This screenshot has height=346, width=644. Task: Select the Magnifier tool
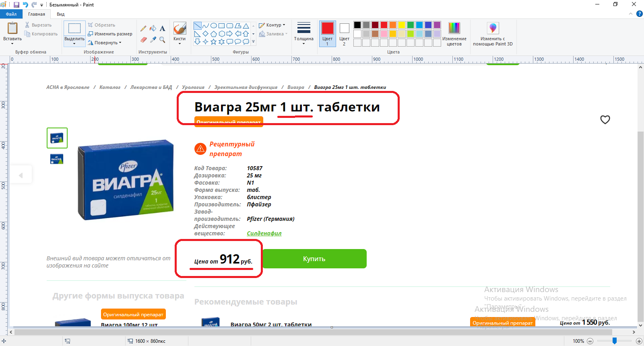(x=162, y=40)
